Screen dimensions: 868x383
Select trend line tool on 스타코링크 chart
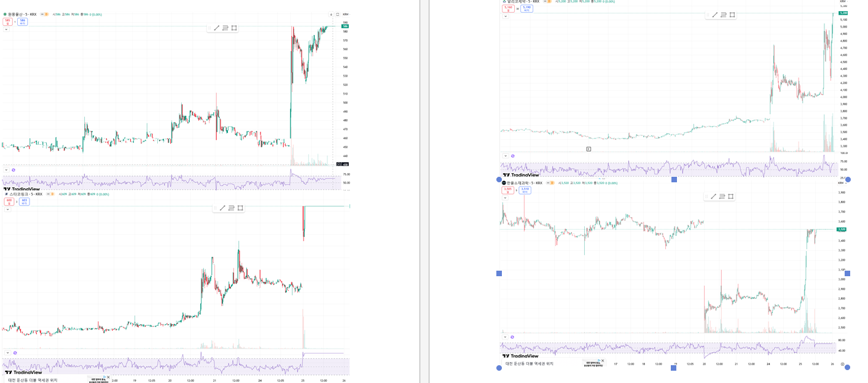click(223, 208)
